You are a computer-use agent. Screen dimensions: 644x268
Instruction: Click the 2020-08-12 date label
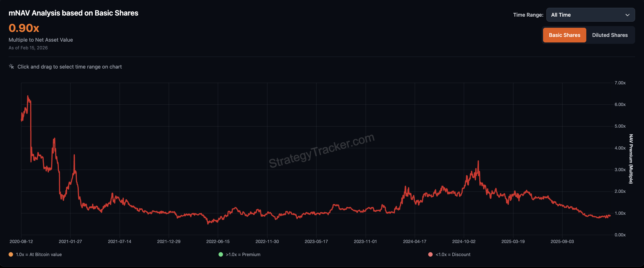(x=21, y=241)
